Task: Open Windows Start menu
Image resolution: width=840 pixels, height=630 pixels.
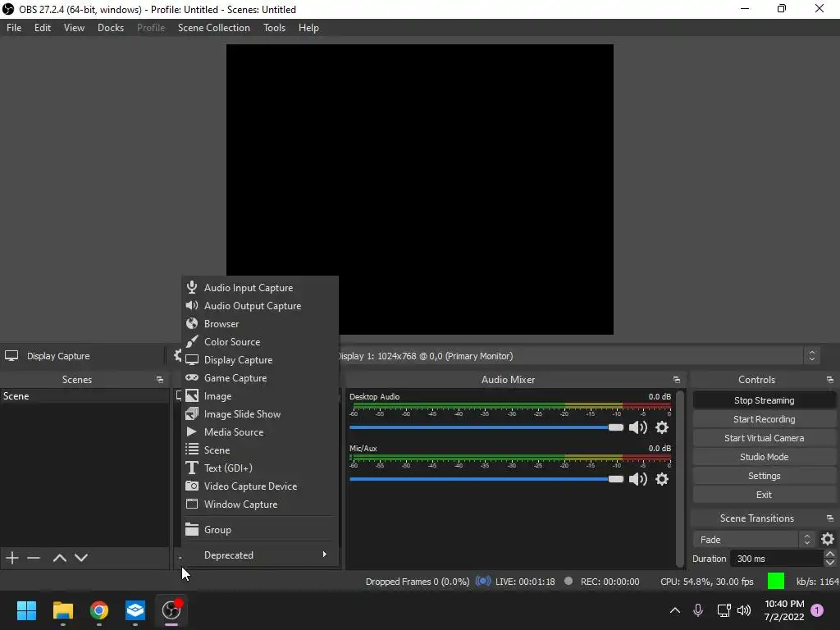Action: [26, 610]
